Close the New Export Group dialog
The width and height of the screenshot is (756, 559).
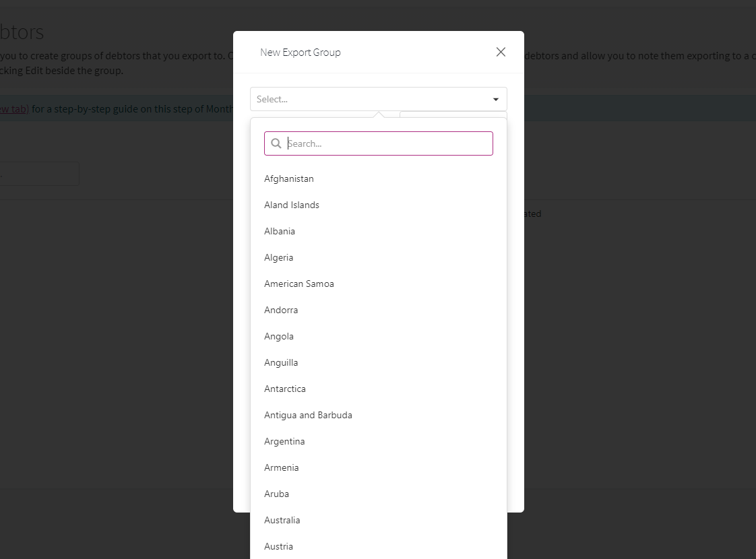(x=501, y=52)
